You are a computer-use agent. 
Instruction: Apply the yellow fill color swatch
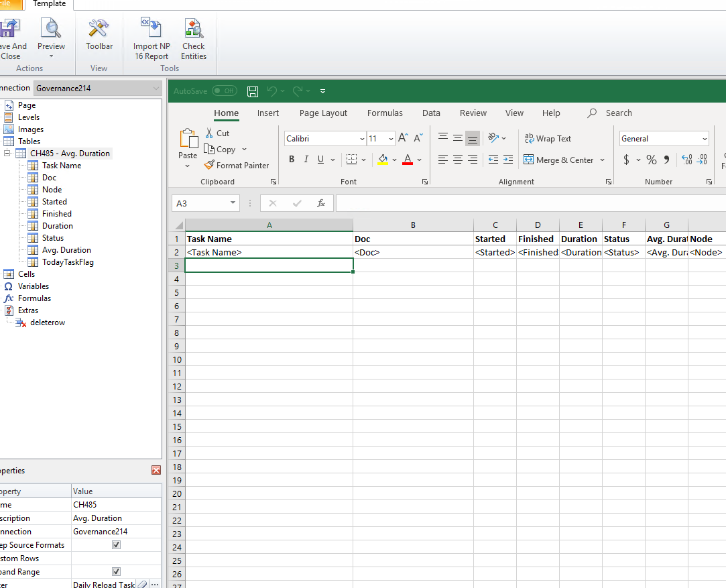tap(383, 160)
